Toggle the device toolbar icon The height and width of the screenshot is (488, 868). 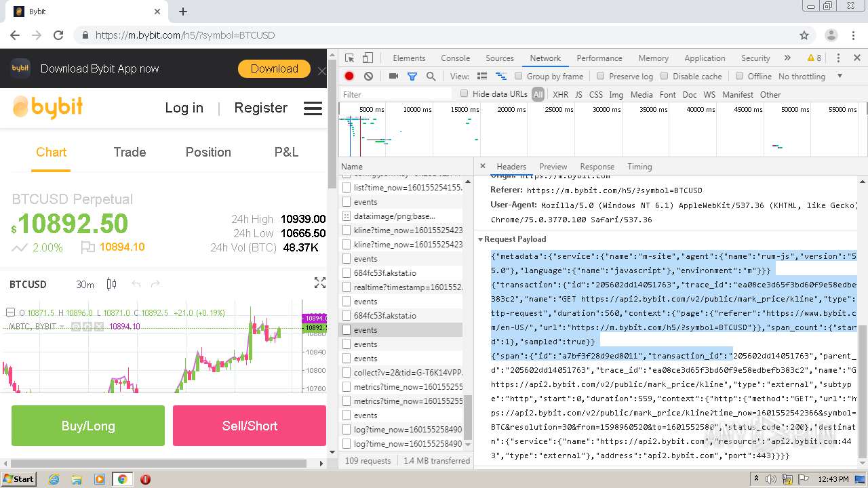[367, 58]
